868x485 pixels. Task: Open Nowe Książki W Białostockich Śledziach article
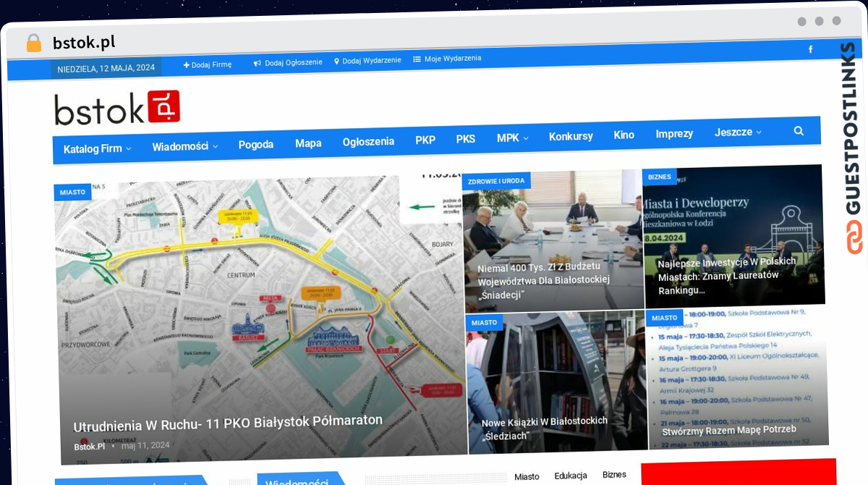tap(545, 428)
